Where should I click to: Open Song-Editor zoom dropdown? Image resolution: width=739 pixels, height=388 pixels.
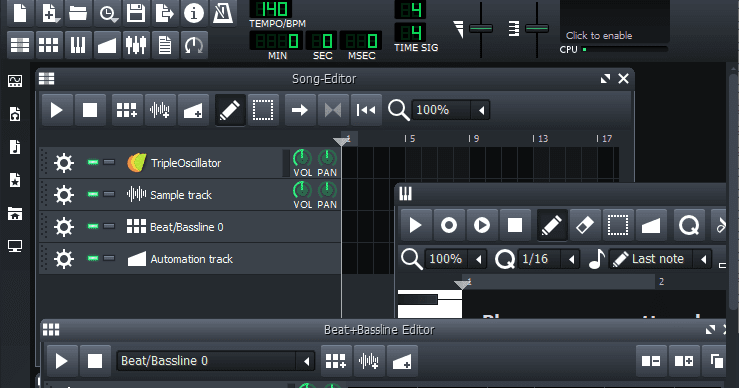pyautogui.click(x=451, y=110)
